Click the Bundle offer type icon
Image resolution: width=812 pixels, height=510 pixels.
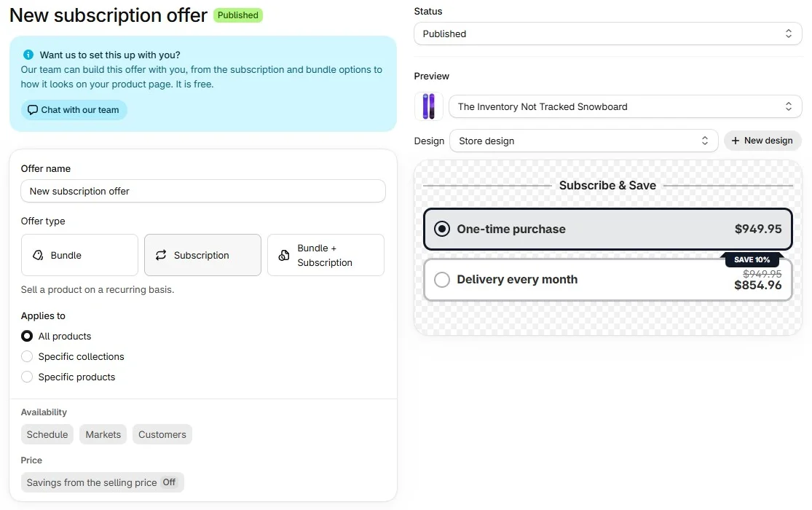tap(38, 255)
